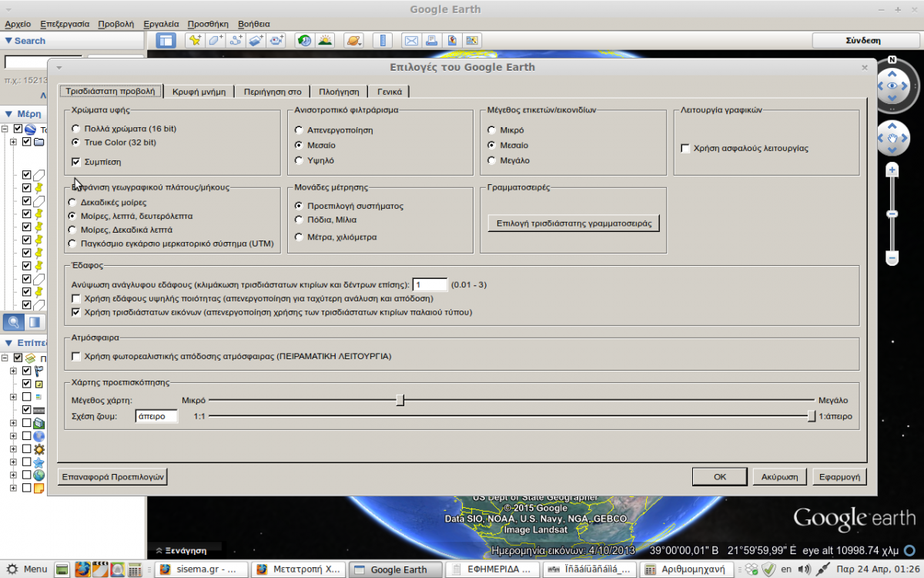
Task: Select Πόδια, Μίλια measurement units
Action: pyautogui.click(x=299, y=220)
